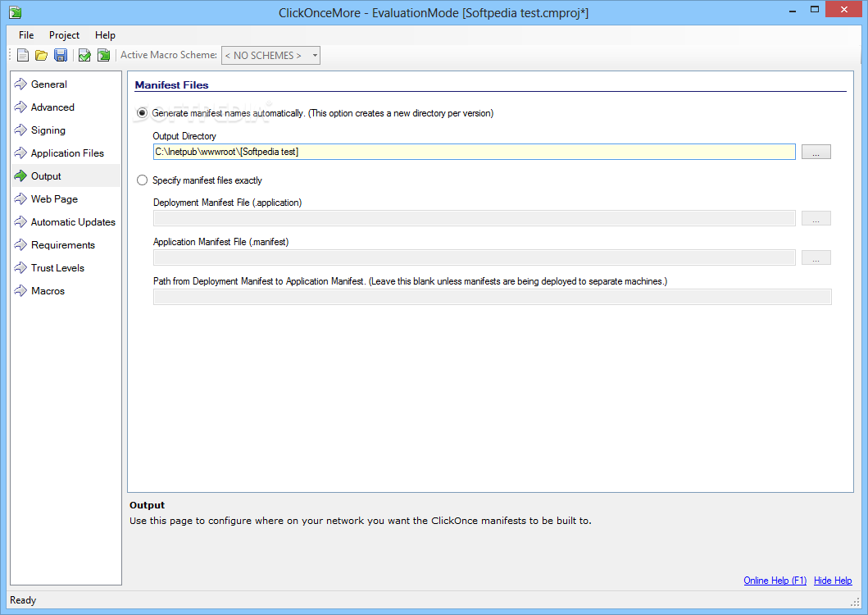
Task: Open the Macros section
Action: point(48,291)
